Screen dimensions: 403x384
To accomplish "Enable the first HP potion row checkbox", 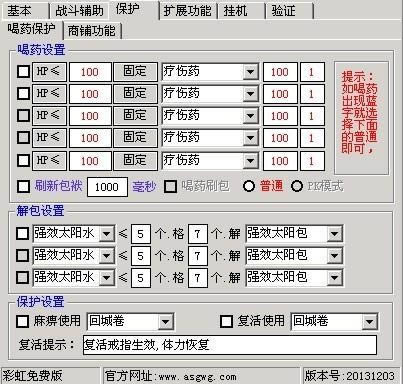I will point(23,72).
